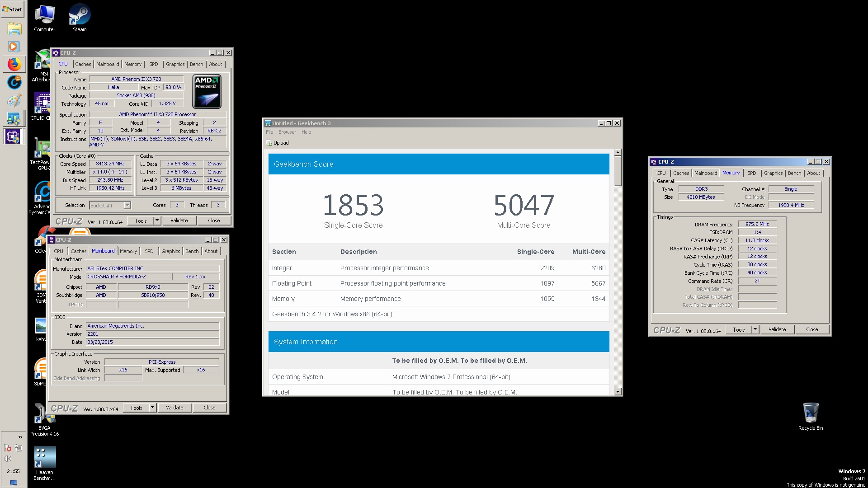Screen dimensions: 868x488
Task: Open the Help menu in Geekbench
Action: [306, 132]
